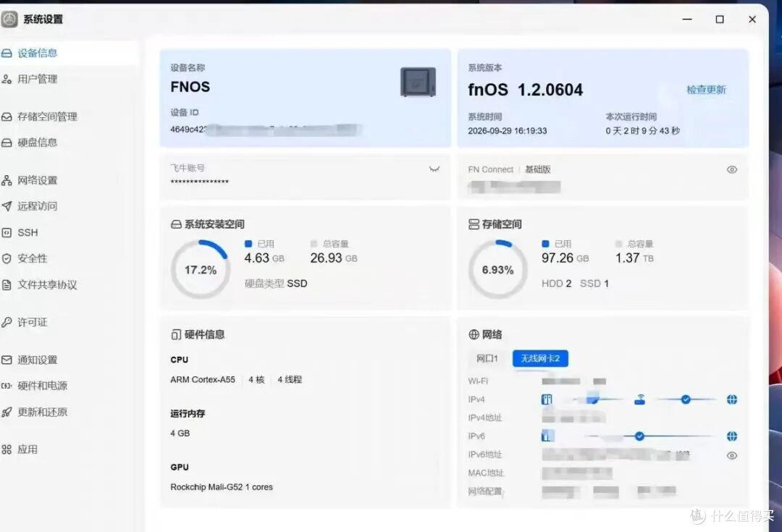Click the 97.26 GB storage used value
This screenshot has height=532, width=782.
pyautogui.click(x=565, y=258)
